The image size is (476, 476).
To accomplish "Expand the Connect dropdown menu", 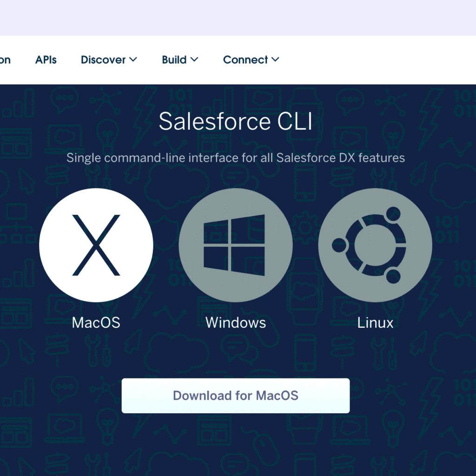I will point(251,59).
